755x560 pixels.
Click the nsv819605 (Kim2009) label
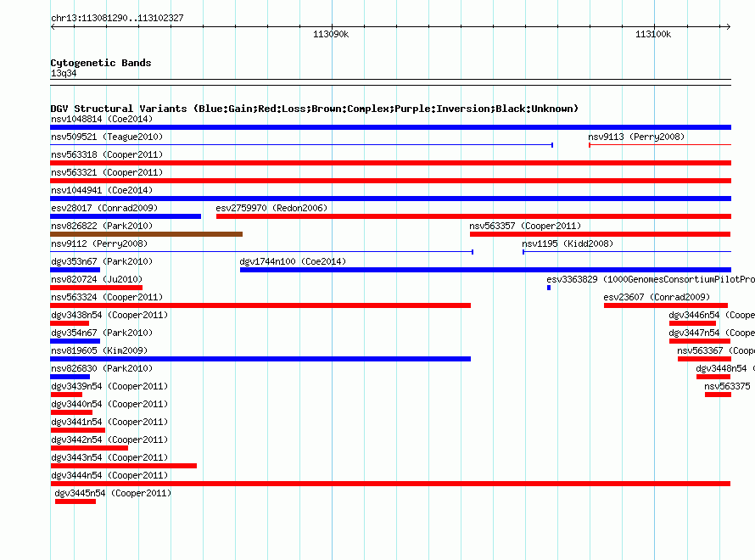tap(99, 350)
